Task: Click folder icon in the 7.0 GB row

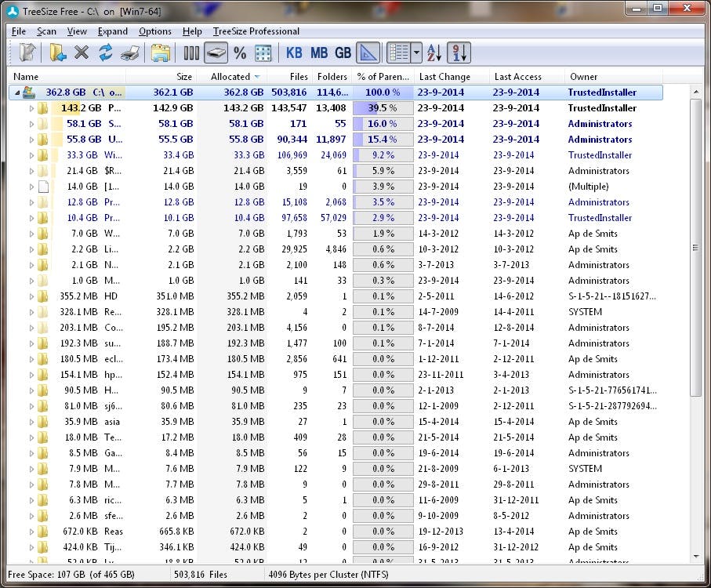Action: (x=43, y=234)
